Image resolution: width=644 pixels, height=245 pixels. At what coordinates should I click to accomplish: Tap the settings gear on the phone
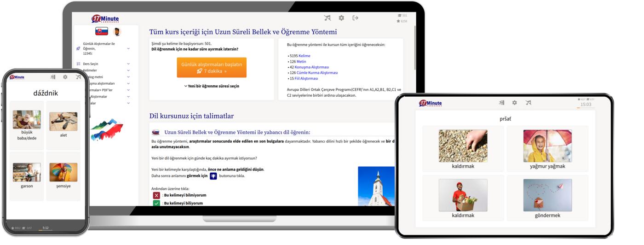coord(65,77)
